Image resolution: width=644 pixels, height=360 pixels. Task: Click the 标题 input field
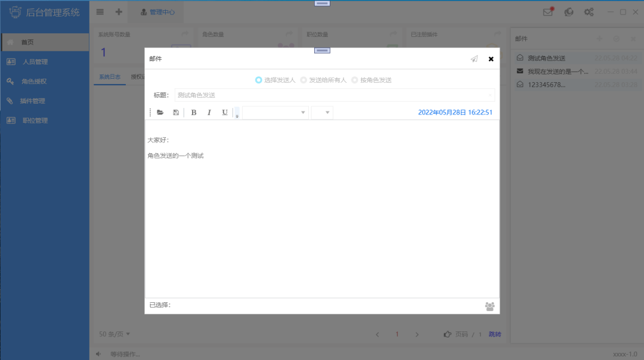coord(335,95)
